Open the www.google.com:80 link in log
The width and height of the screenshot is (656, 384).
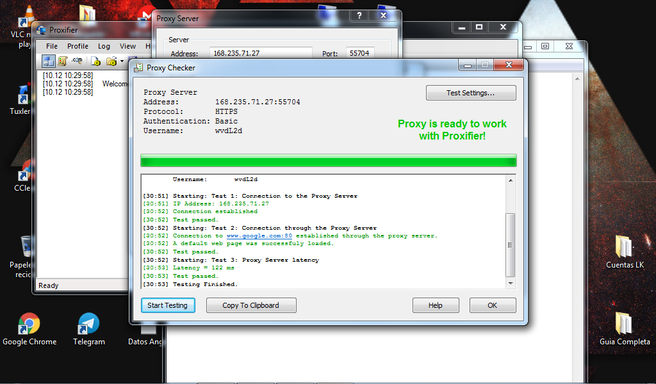[x=259, y=236]
